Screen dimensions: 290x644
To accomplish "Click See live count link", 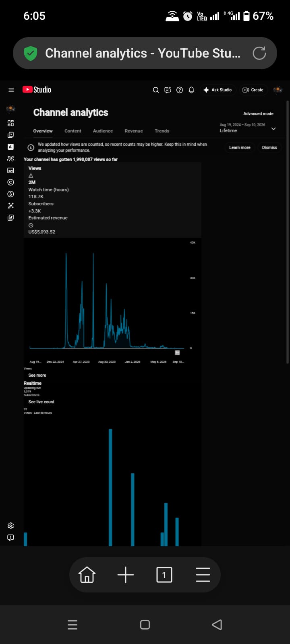I will [x=41, y=402].
